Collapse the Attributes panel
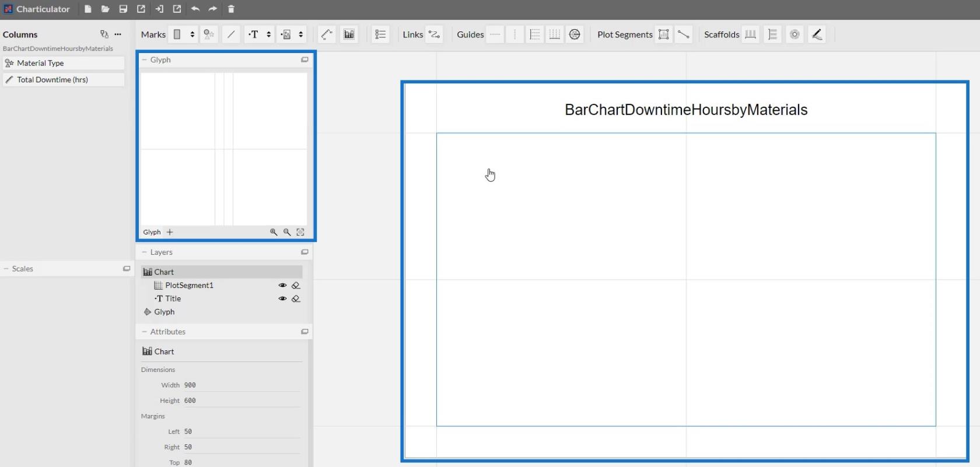 144,331
